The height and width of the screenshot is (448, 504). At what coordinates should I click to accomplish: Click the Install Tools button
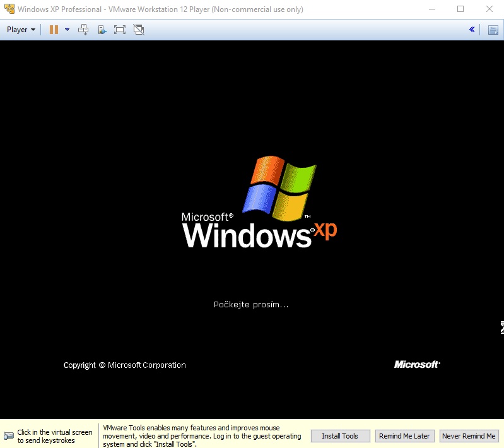(340, 436)
